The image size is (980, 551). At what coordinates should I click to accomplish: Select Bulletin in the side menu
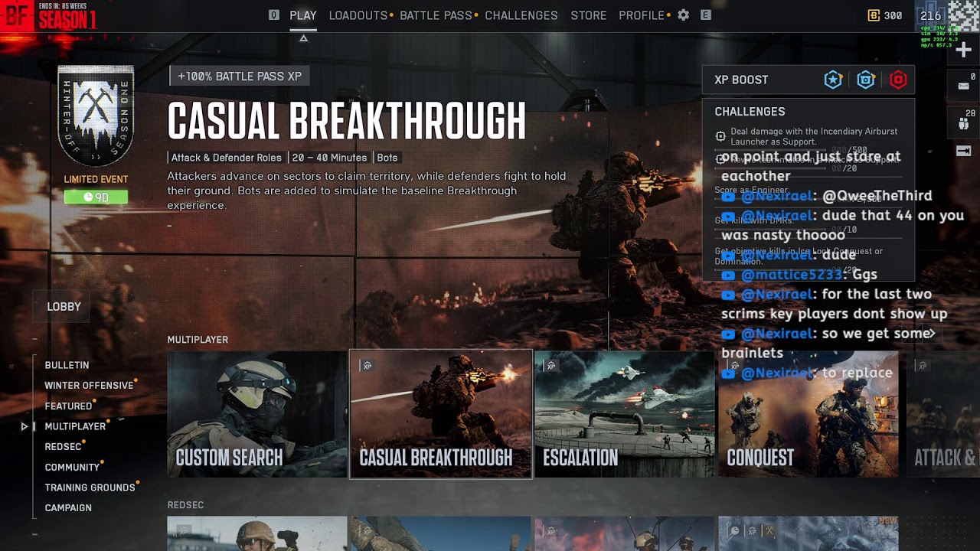click(x=67, y=365)
